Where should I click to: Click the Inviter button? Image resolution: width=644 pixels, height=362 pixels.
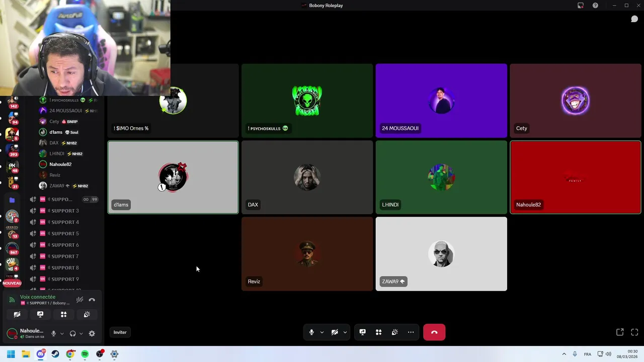pyautogui.click(x=120, y=332)
